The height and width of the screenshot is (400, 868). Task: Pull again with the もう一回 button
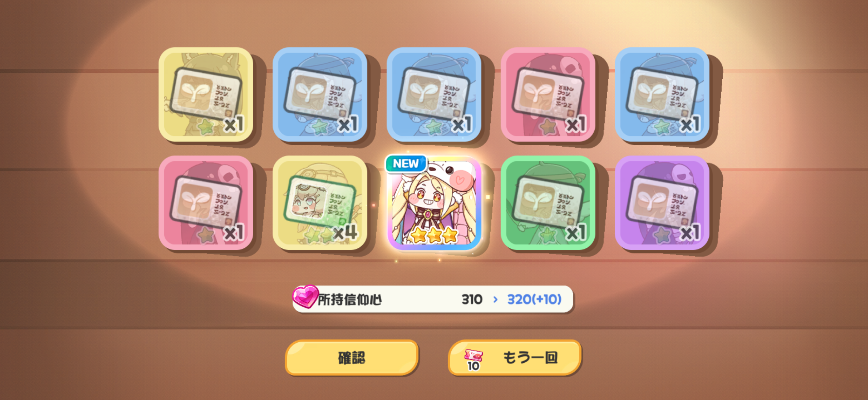(x=514, y=358)
